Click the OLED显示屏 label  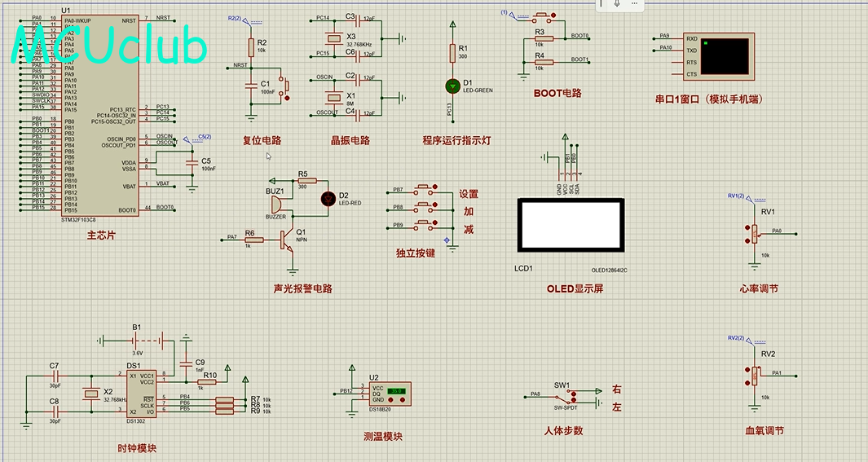pos(575,288)
